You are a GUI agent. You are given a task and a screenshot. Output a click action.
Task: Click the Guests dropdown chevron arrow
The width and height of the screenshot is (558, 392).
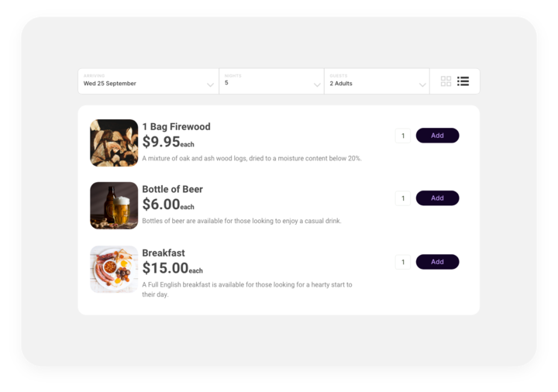[x=422, y=84]
